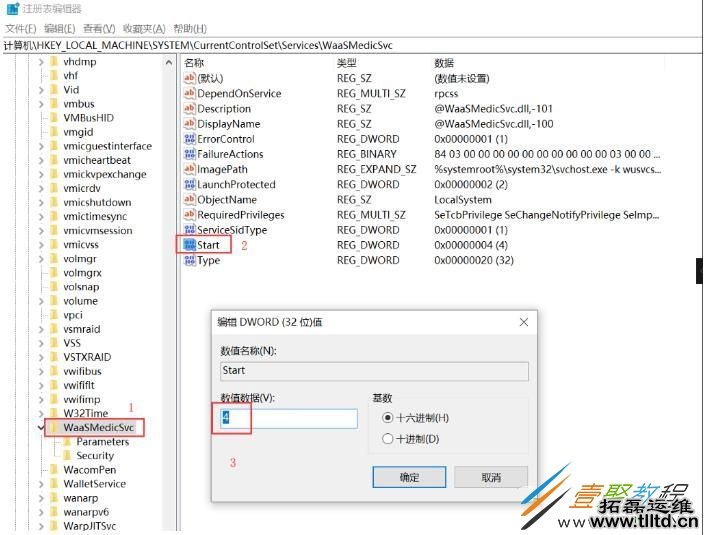The height and width of the screenshot is (535, 704).
Task: Click the folder icon of Security subkey
Action: click(67, 456)
